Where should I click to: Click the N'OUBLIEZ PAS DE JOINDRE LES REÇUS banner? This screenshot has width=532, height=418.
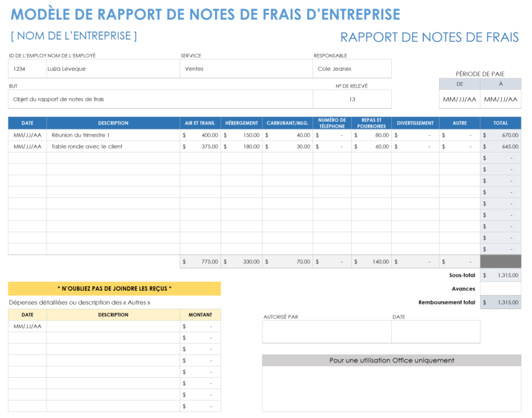(113, 289)
